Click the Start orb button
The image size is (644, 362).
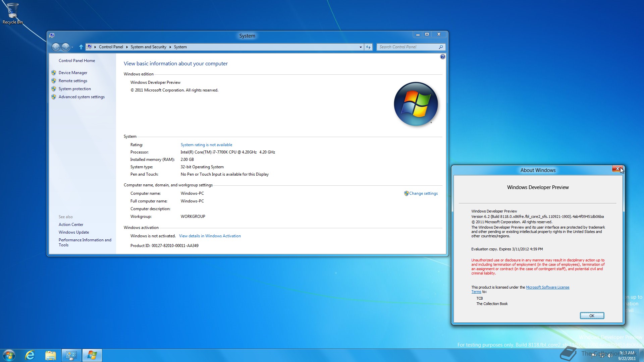[x=9, y=355]
